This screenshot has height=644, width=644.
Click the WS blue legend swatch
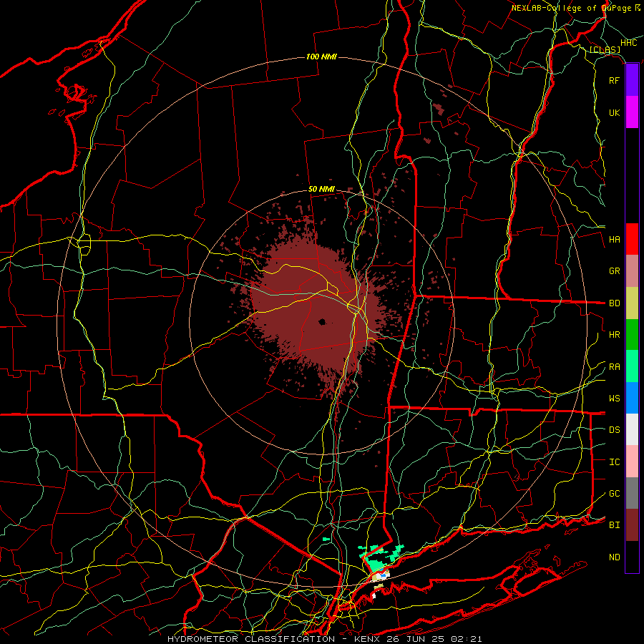pyautogui.click(x=632, y=398)
